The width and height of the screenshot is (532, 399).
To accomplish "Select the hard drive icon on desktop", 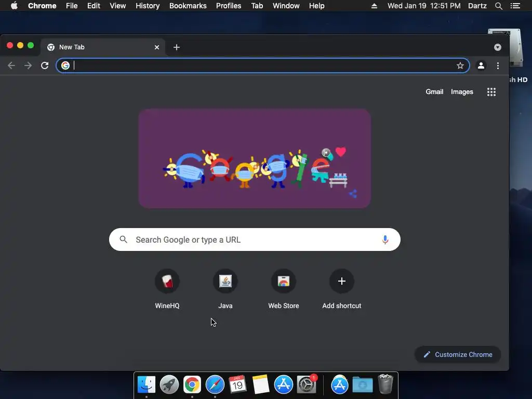I will [x=516, y=47].
